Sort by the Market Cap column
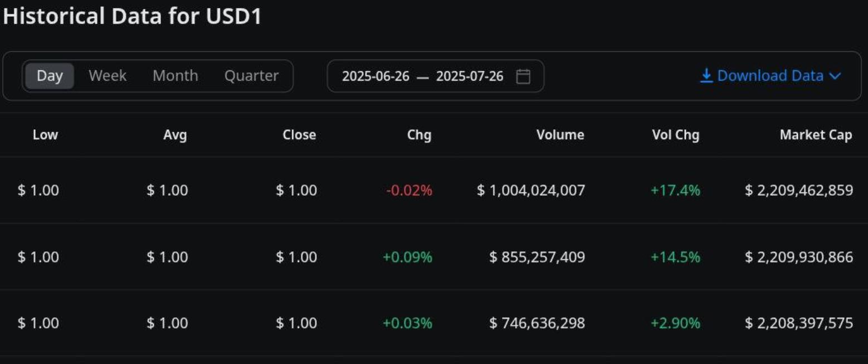Viewport: 868px width, 364px height. 816,135
